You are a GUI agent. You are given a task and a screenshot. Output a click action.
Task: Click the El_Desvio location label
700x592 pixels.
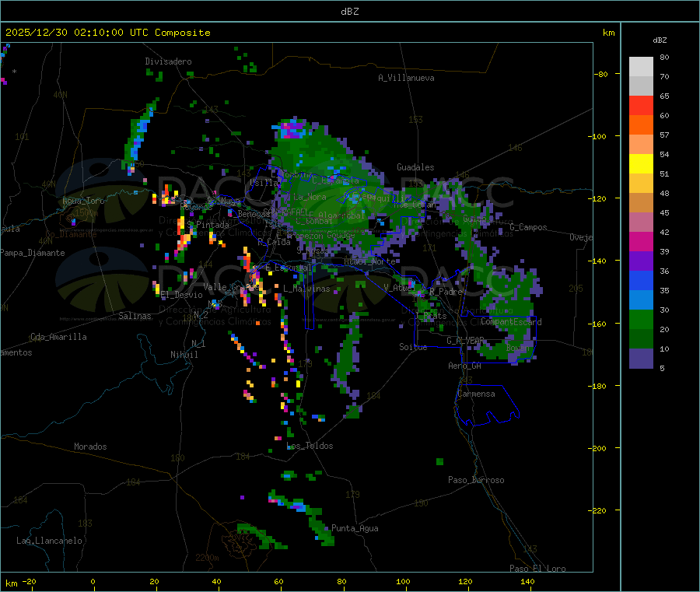pos(181,295)
